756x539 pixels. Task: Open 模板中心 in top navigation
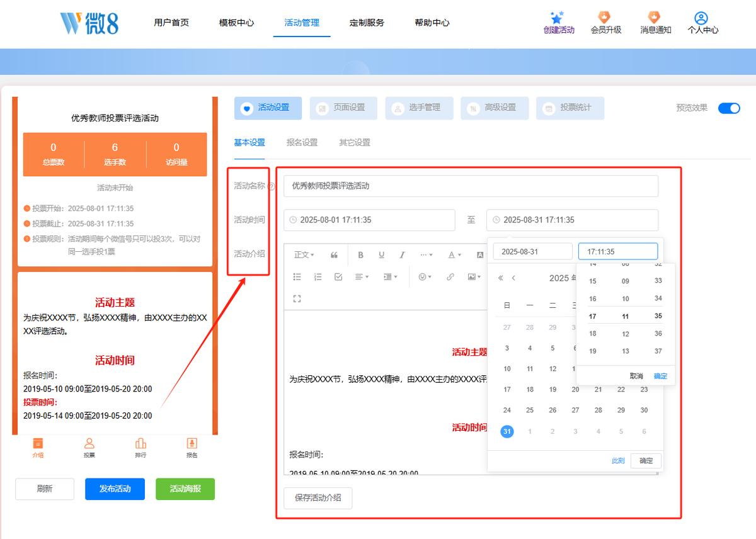click(236, 23)
